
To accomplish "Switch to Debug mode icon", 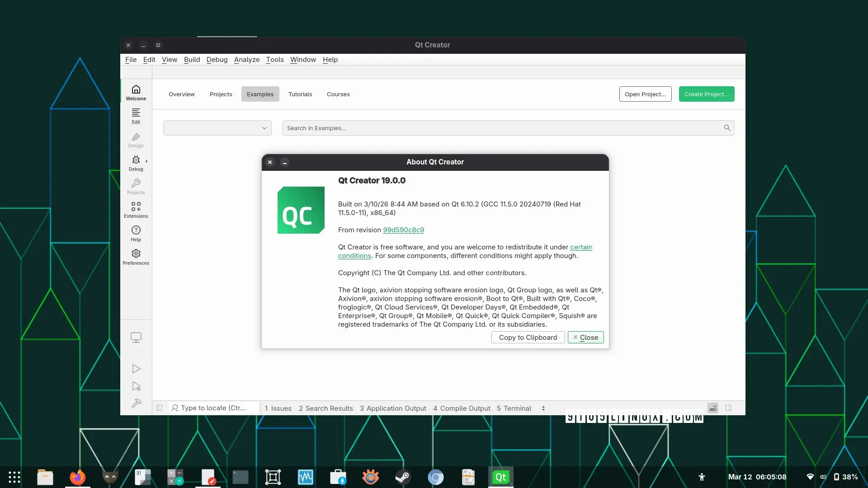I will click(136, 163).
